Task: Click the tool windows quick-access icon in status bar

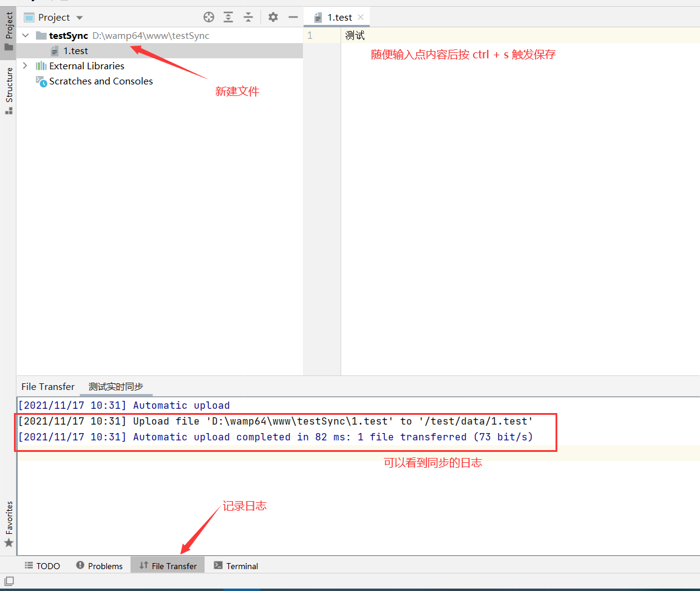Action: (9, 581)
